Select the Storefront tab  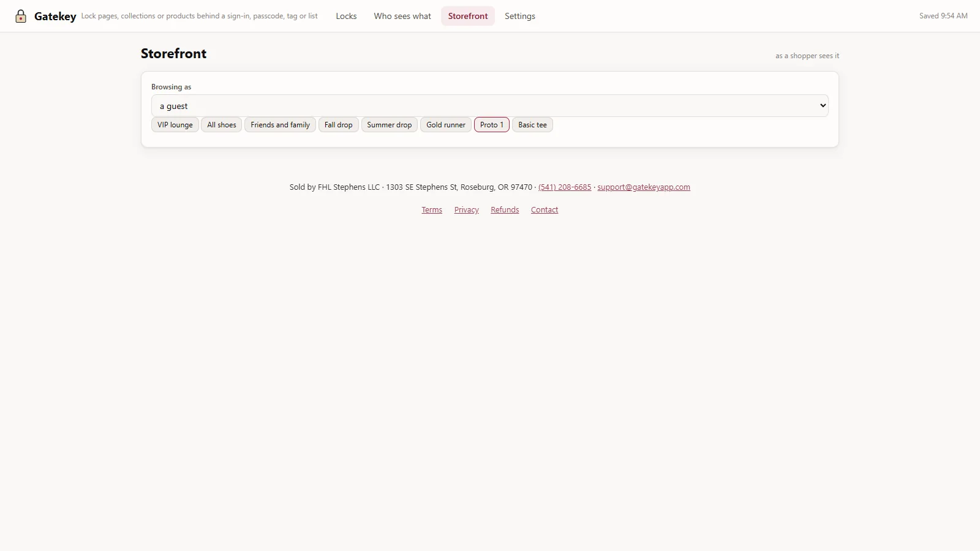click(468, 16)
